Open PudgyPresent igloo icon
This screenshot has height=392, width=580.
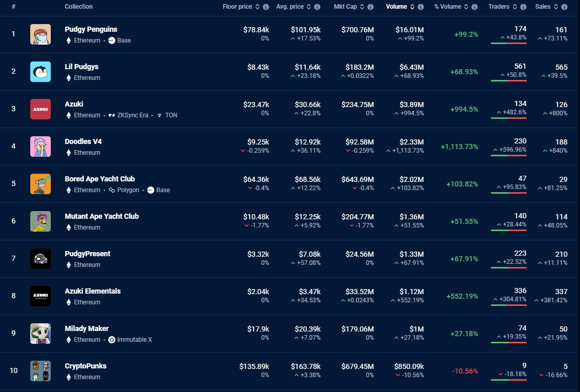(41, 259)
